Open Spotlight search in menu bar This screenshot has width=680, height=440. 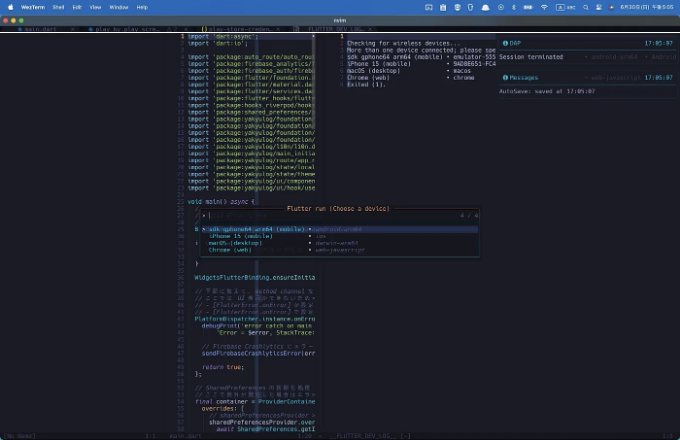click(x=585, y=7)
